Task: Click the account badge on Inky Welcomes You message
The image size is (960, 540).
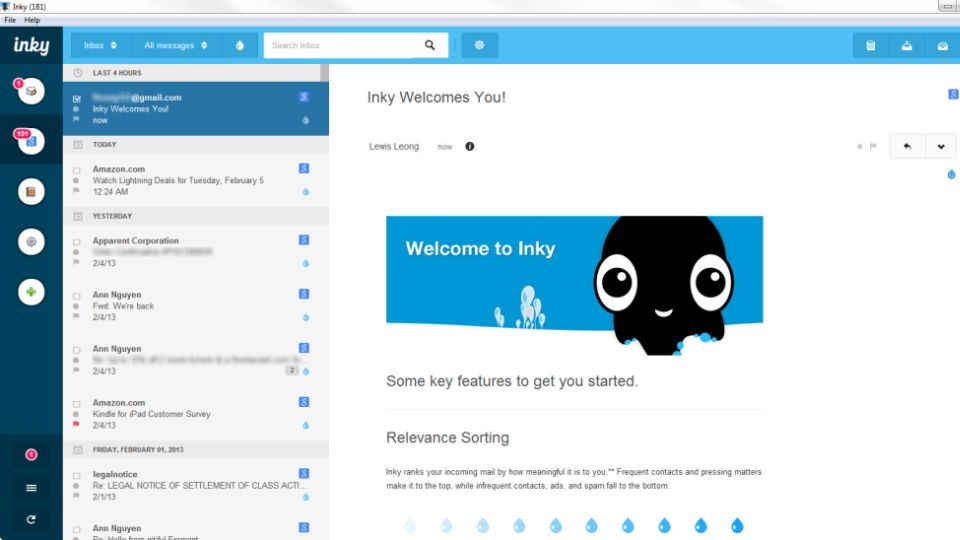Action: click(304, 97)
